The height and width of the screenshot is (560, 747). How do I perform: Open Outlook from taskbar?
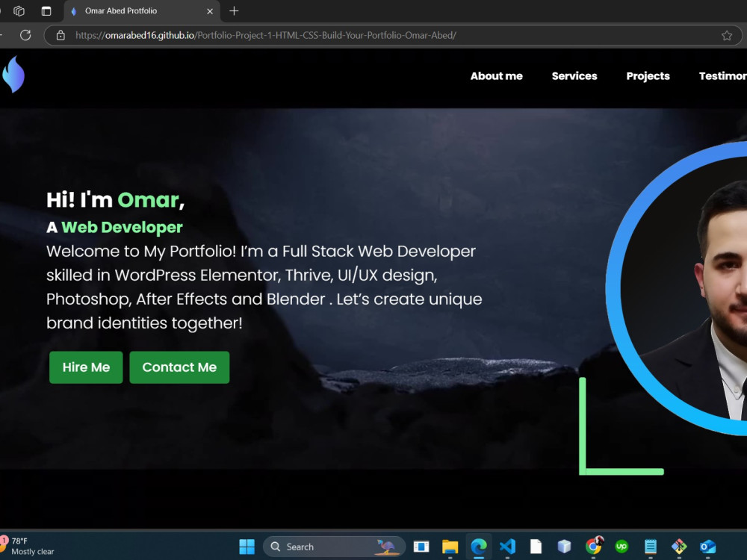coord(708,547)
